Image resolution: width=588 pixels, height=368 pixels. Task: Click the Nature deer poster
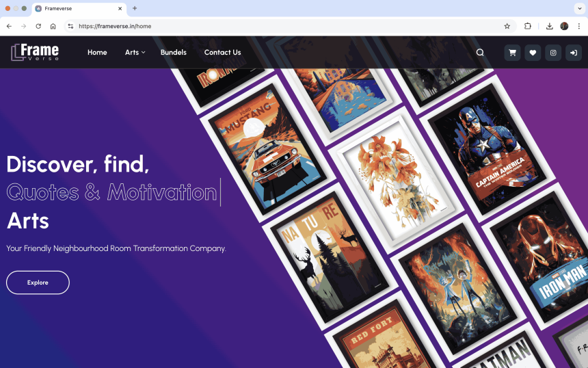pyautogui.click(x=329, y=257)
